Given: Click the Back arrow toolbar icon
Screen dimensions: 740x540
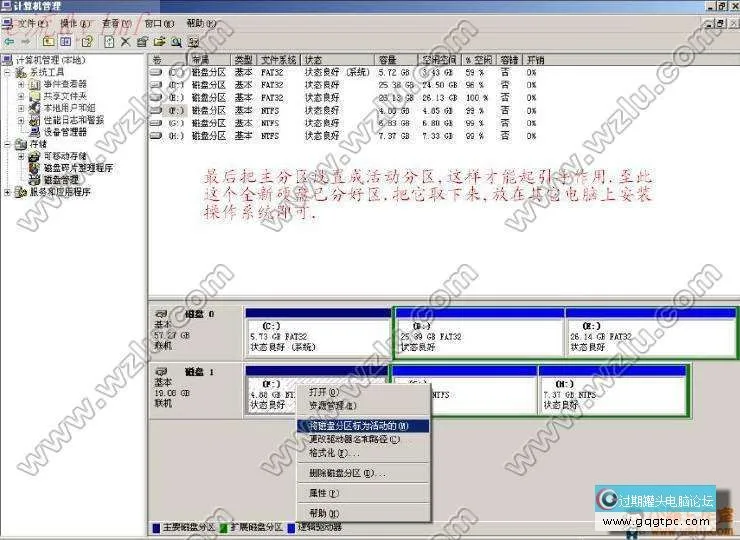Looking at the screenshot, I should (9, 42).
